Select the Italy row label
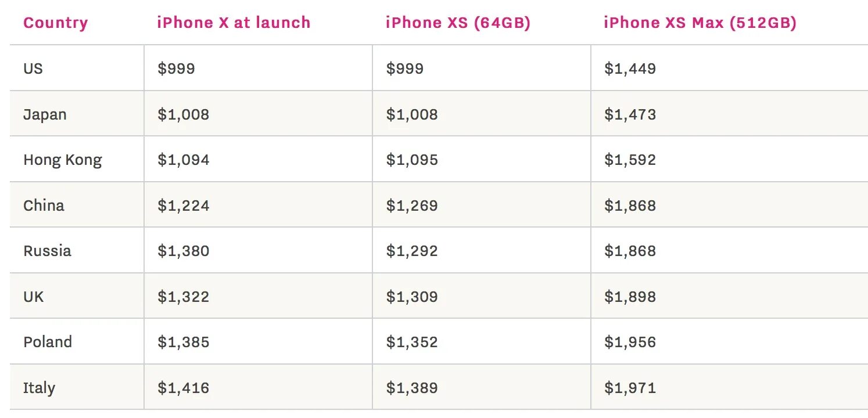This screenshot has width=868, height=418. [40, 388]
